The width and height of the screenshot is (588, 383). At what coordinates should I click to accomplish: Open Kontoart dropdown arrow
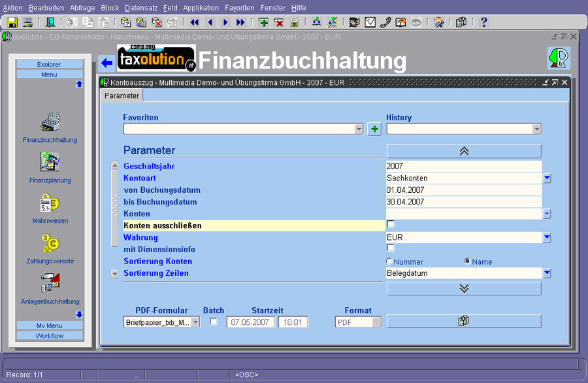[547, 178]
